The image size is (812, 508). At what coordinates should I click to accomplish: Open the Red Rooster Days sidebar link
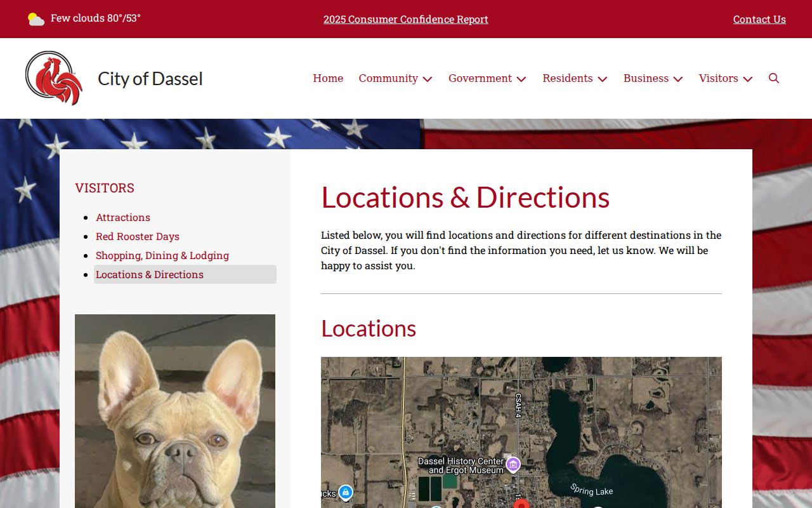tap(138, 236)
